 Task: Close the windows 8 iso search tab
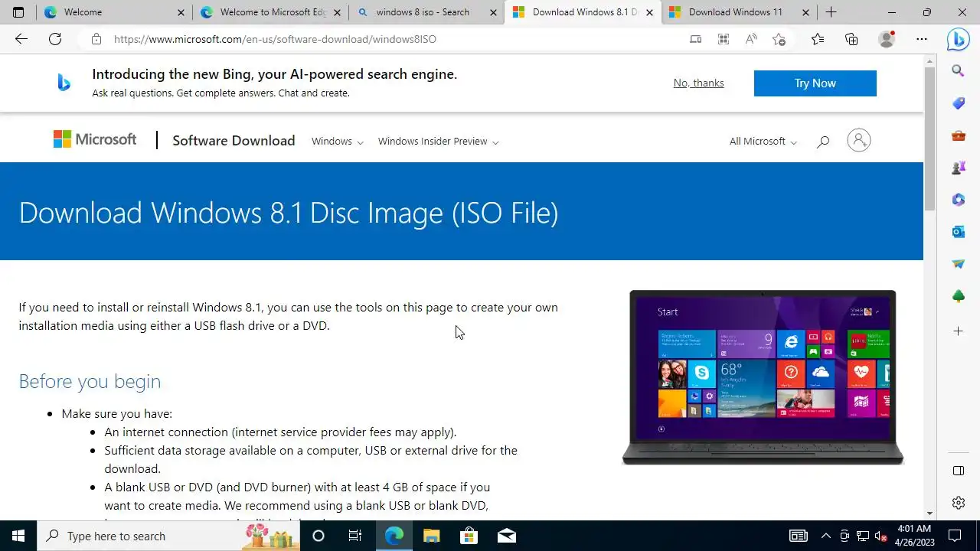point(494,12)
